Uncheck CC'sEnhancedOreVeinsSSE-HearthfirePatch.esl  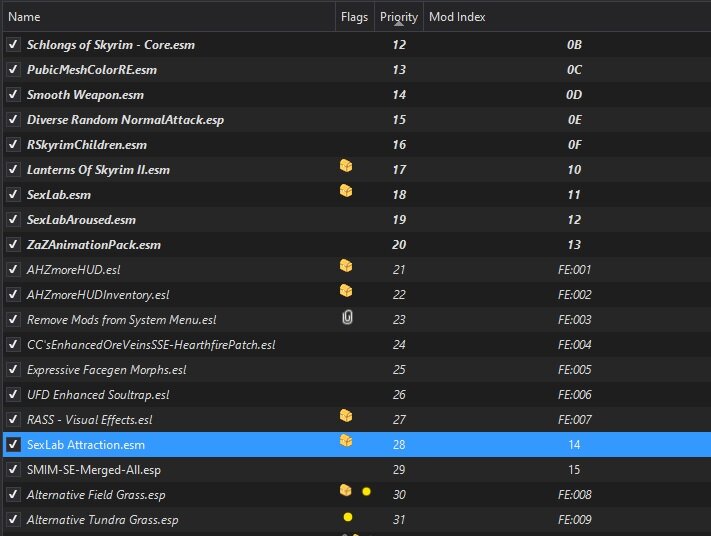tap(13, 345)
